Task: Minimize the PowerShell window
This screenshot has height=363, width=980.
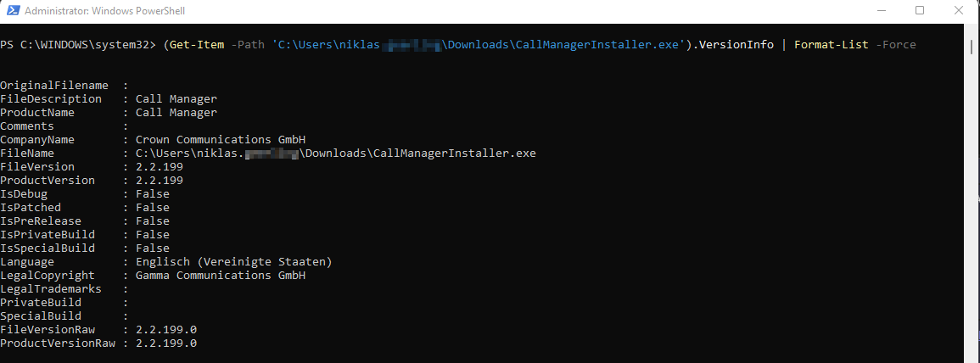Action: click(x=875, y=11)
